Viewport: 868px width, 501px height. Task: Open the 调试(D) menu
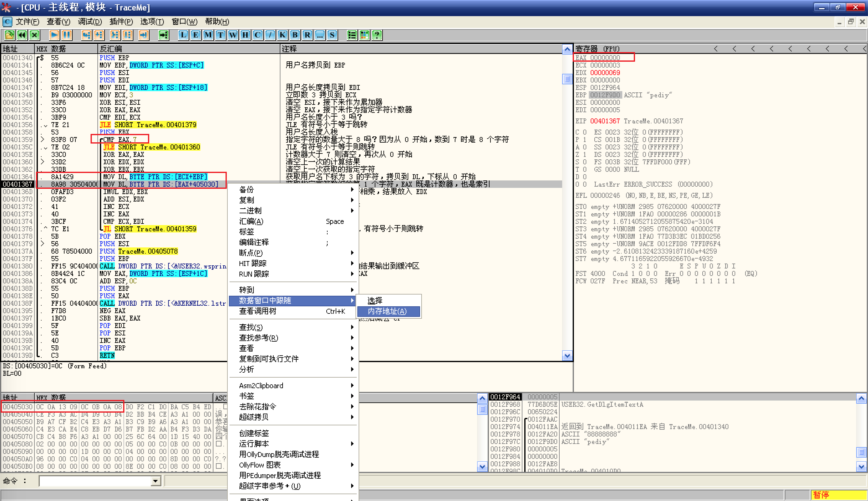(x=90, y=22)
